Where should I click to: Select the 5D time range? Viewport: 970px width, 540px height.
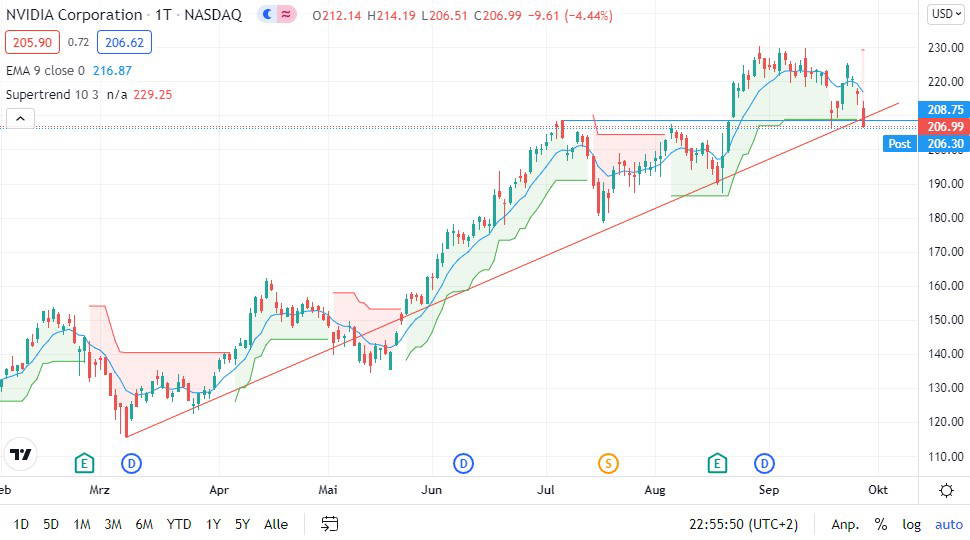point(51,525)
